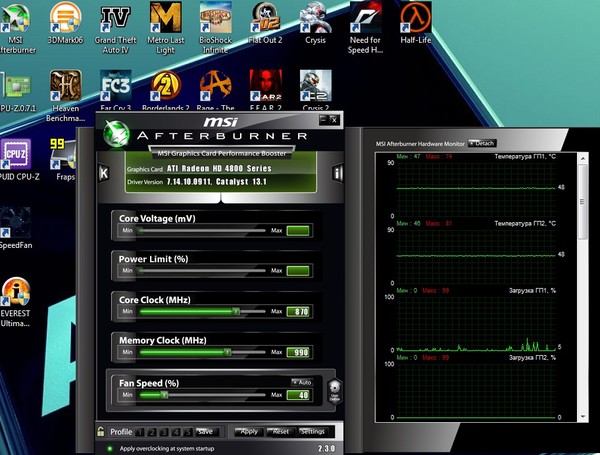Image resolution: width=600 pixels, height=455 pixels.
Task: Launch the Rage desktop shortcut
Action: (x=215, y=90)
